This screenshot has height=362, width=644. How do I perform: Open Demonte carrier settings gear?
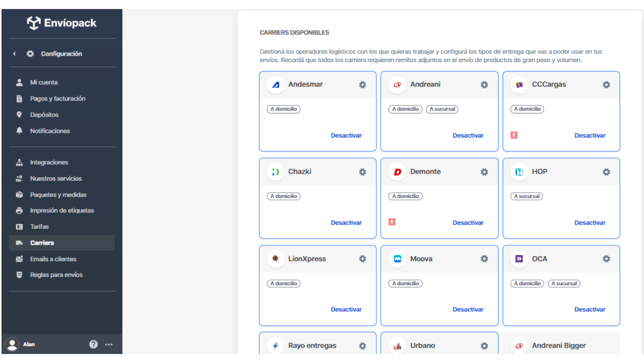point(484,172)
